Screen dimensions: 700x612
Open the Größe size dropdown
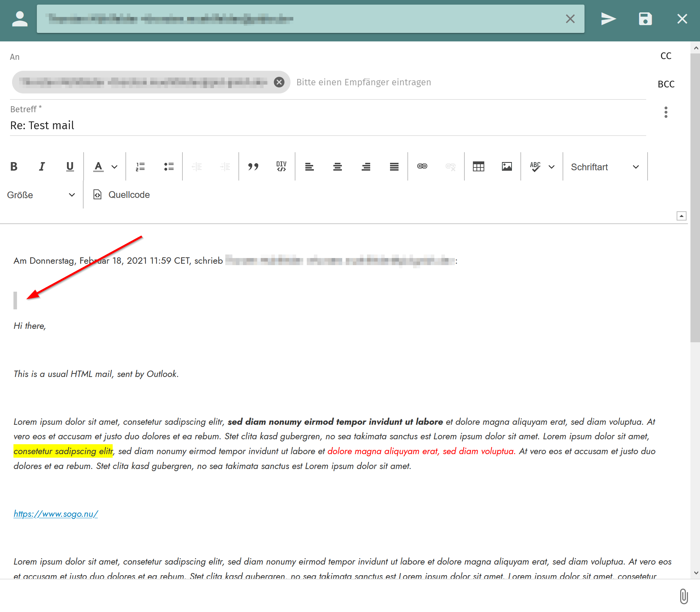click(41, 195)
